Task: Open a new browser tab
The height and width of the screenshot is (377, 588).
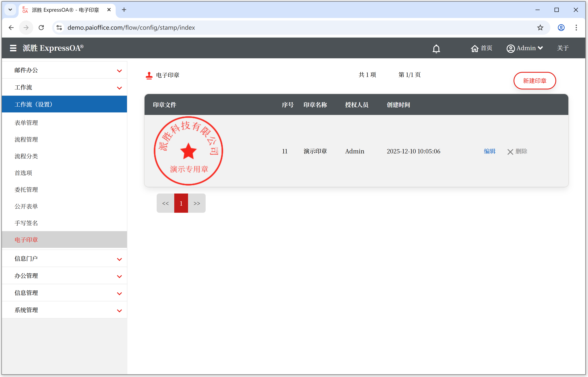Action: 124,10
